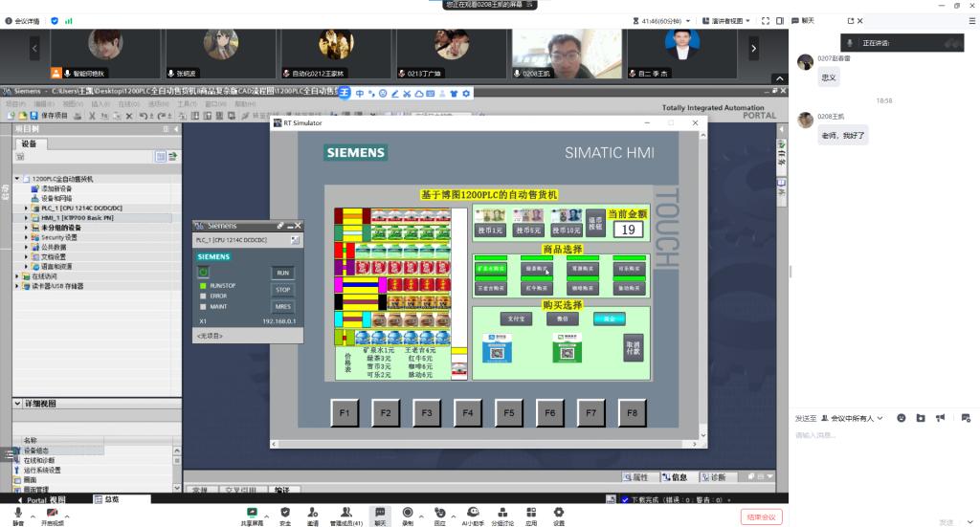Image resolution: width=980 pixels, height=527 pixels.
Task: Click the 录制 record icon in meeting toolbar
Action: point(409,513)
